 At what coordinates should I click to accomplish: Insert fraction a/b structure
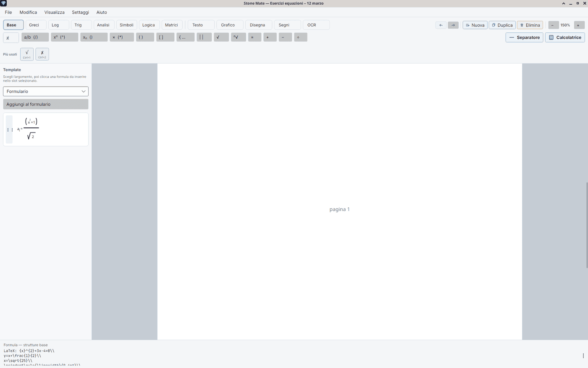(35, 37)
